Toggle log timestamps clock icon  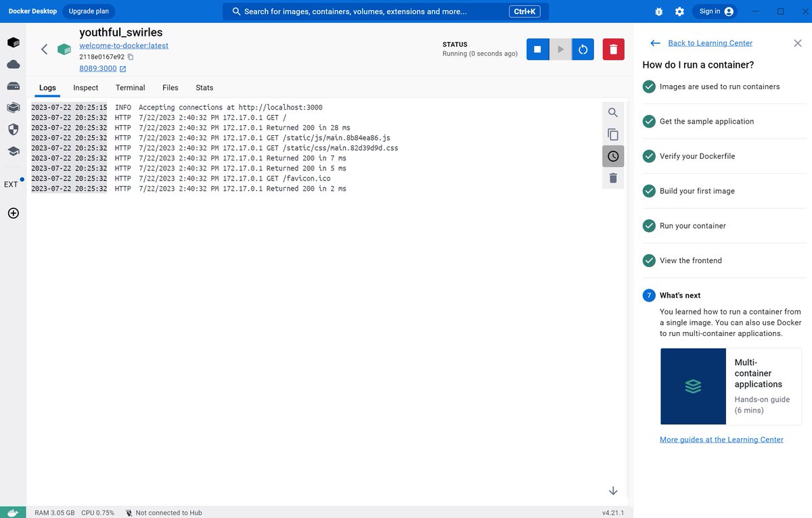pyautogui.click(x=612, y=156)
